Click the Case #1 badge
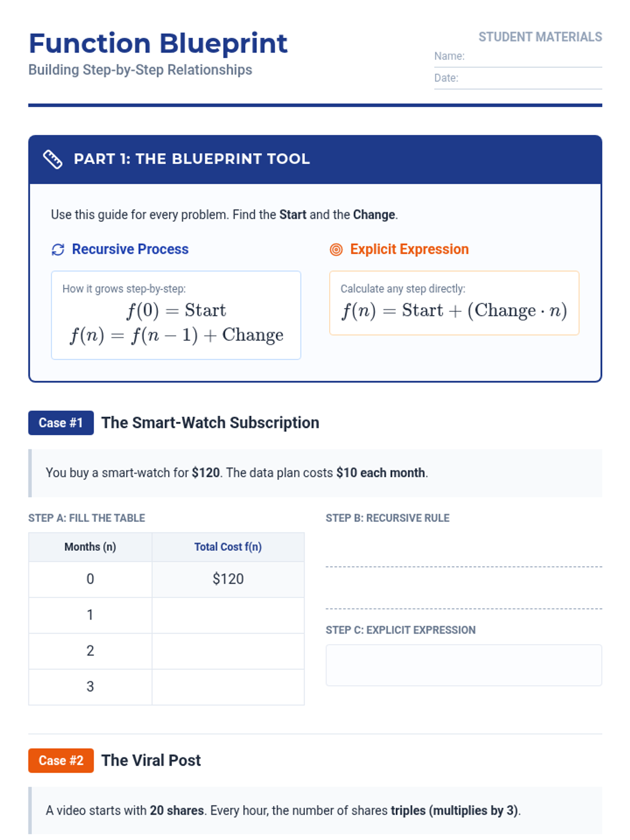 click(x=61, y=423)
